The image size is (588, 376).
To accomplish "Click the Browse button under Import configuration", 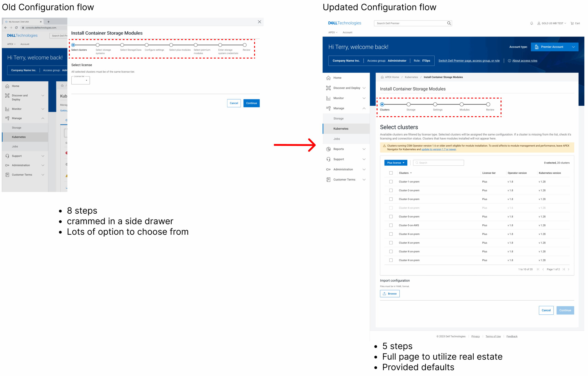I will [390, 294].
